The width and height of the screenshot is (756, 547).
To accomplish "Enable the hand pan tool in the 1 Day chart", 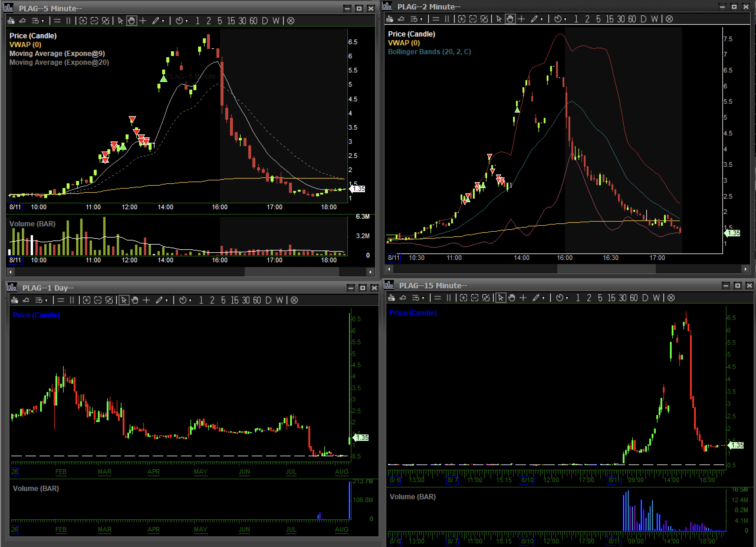I will click(135, 300).
